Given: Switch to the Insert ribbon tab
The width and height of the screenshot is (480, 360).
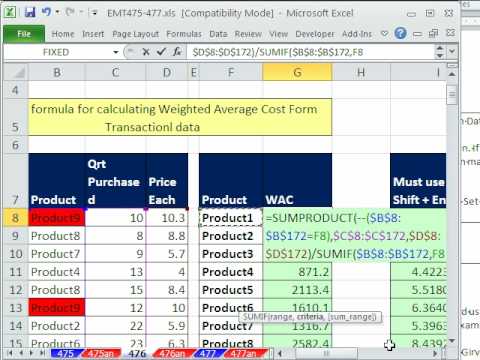Looking at the screenshot, I should [93, 34].
